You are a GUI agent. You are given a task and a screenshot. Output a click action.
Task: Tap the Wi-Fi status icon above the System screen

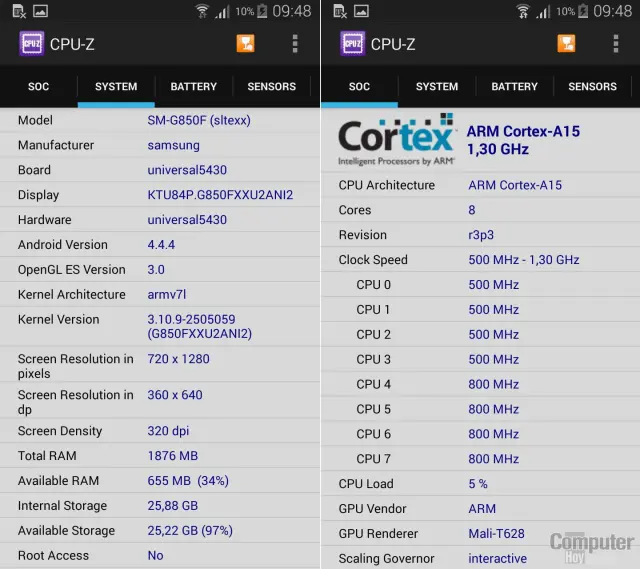click(202, 12)
